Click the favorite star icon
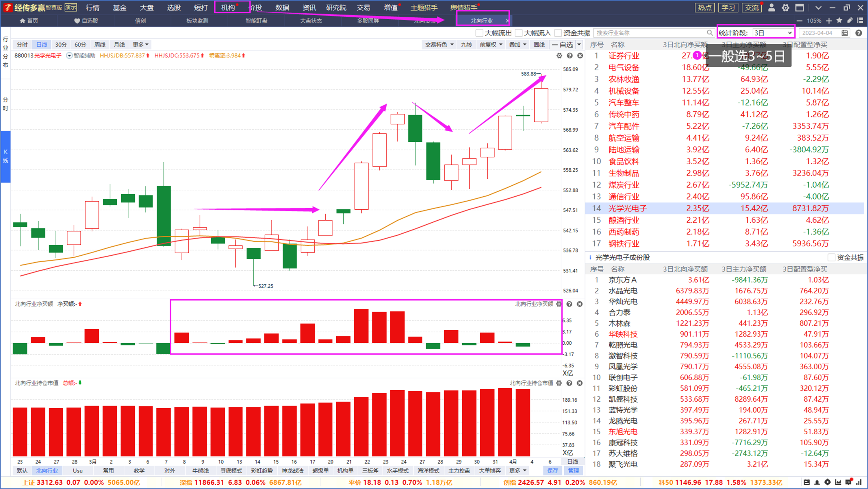The width and height of the screenshot is (868, 489). (x=839, y=21)
